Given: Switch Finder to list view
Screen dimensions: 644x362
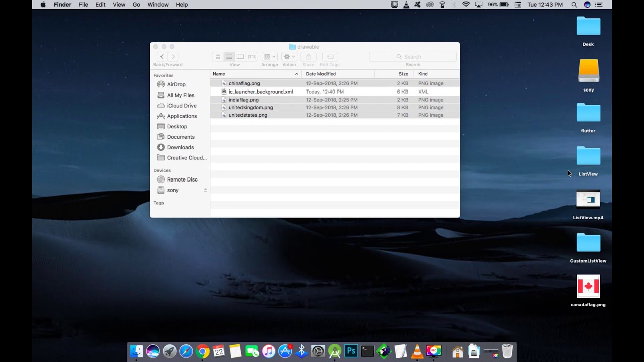Looking at the screenshot, I should click(229, 57).
